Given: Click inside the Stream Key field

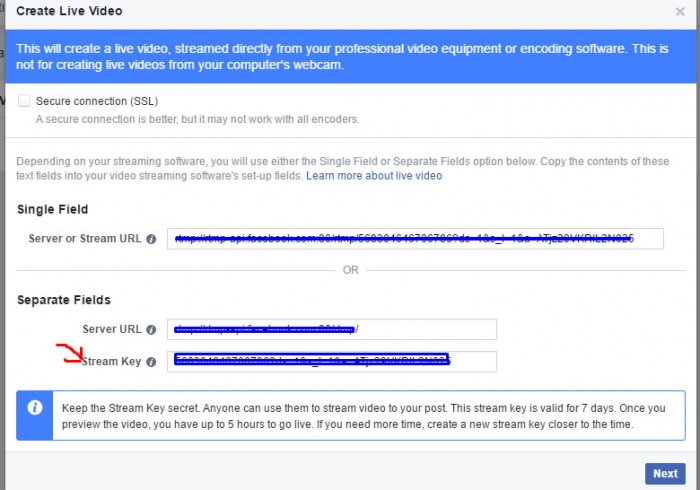Looking at the screenshot, I should tap(332, 361).
